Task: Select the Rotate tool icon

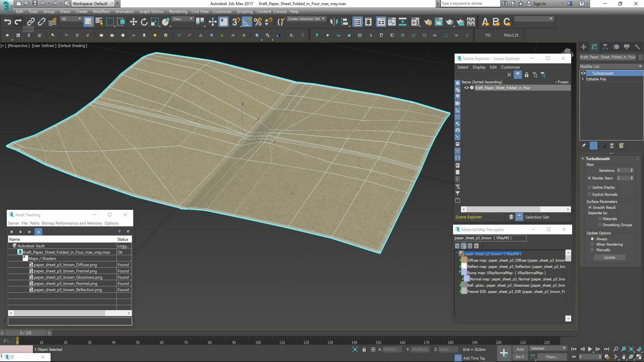Action: (x=144, y=22)
